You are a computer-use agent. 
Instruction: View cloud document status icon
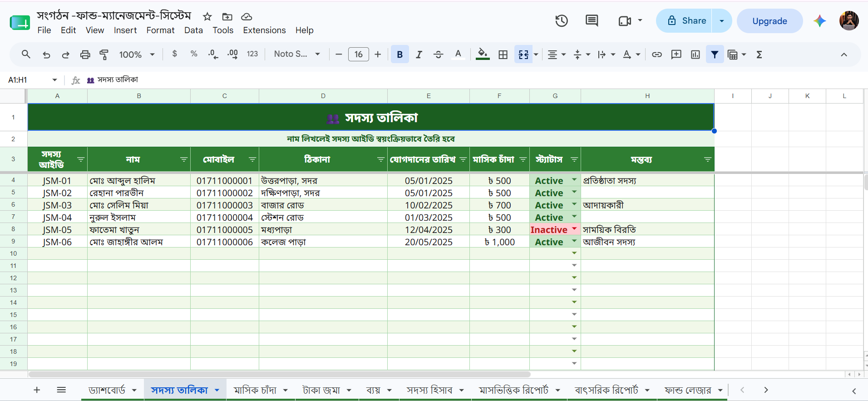[247, 17]
